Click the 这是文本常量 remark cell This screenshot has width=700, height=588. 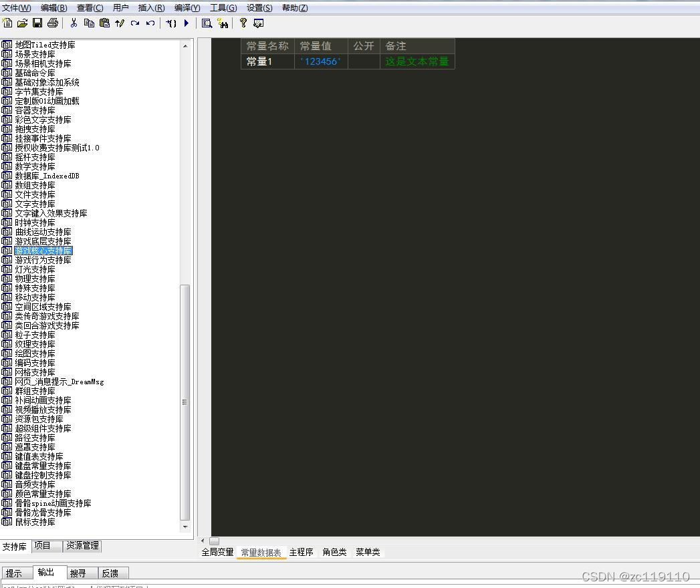click(x=417, y=61)
